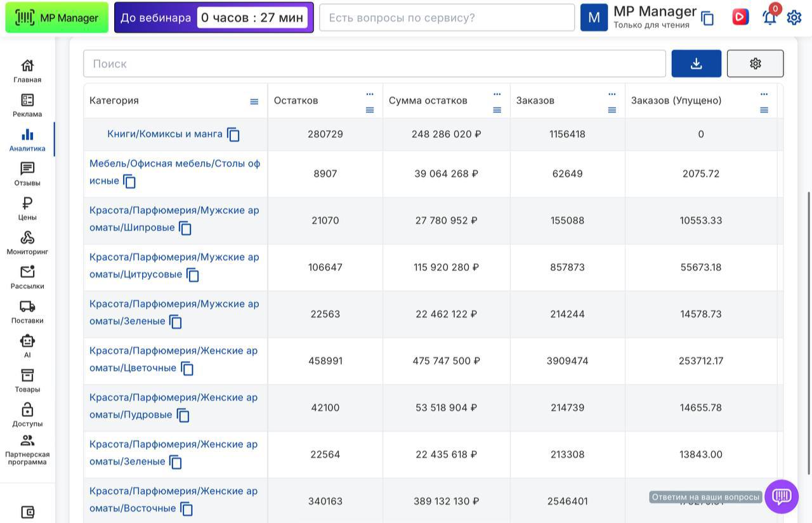Open the Мониторинг sidebar section
Viewport: 812px width, 523px height.
click(27, 243)
